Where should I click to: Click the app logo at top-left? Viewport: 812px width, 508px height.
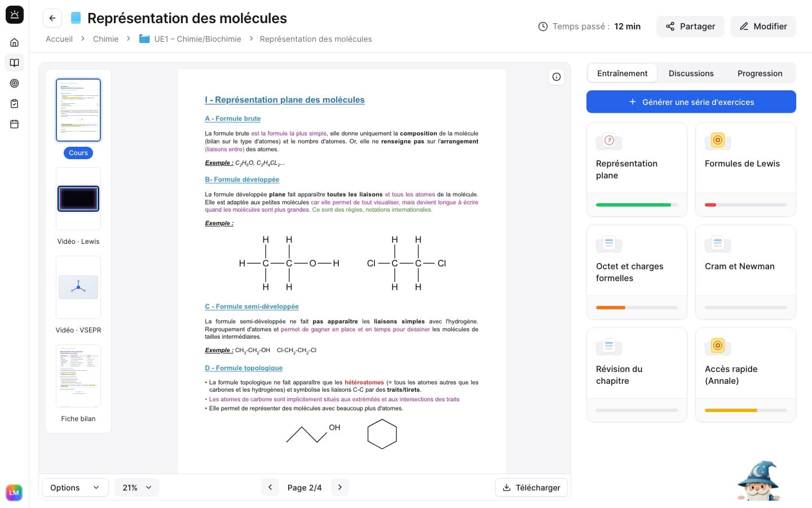[15, 15]
